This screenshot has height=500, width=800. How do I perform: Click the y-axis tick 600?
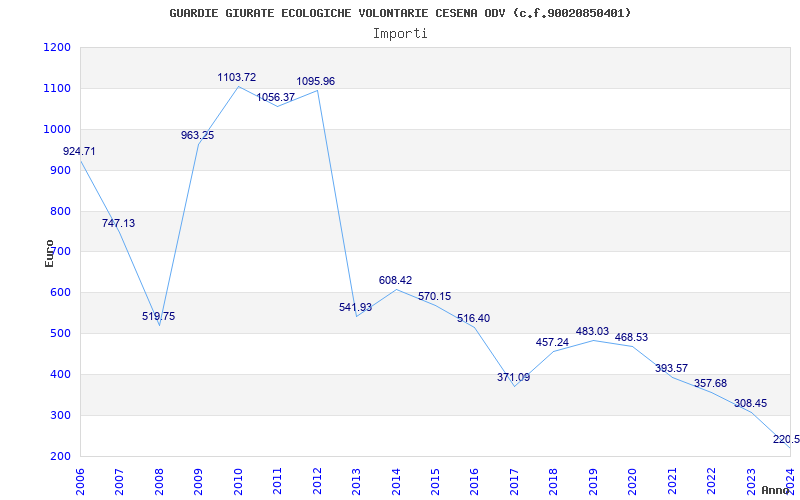(x=60, y=292)
